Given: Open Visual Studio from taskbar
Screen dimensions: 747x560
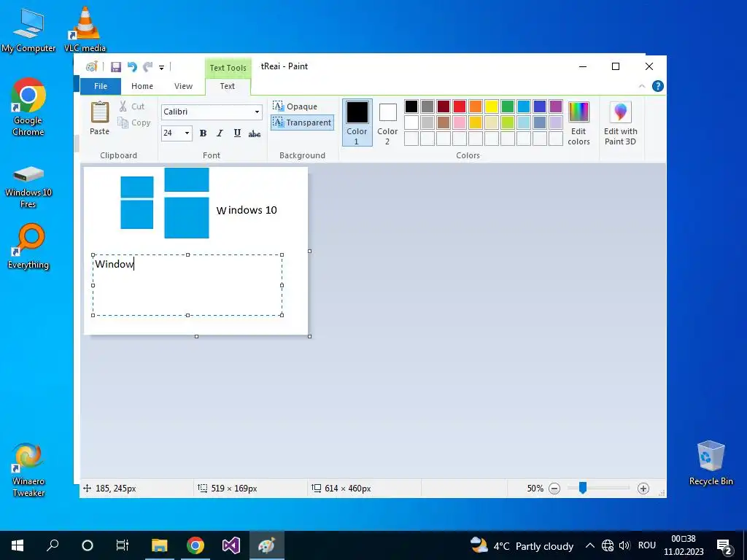Looking at the screenshot, I should [231, 545].
